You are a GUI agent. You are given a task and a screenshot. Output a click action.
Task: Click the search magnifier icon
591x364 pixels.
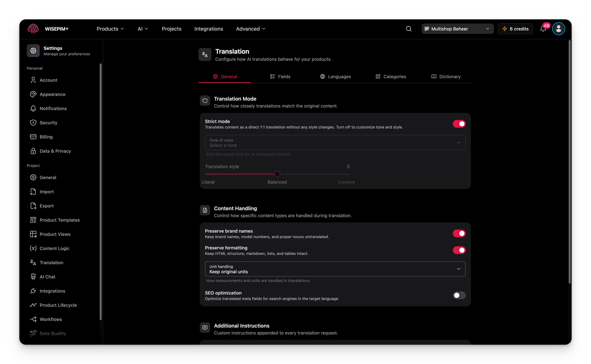[408, 29]
